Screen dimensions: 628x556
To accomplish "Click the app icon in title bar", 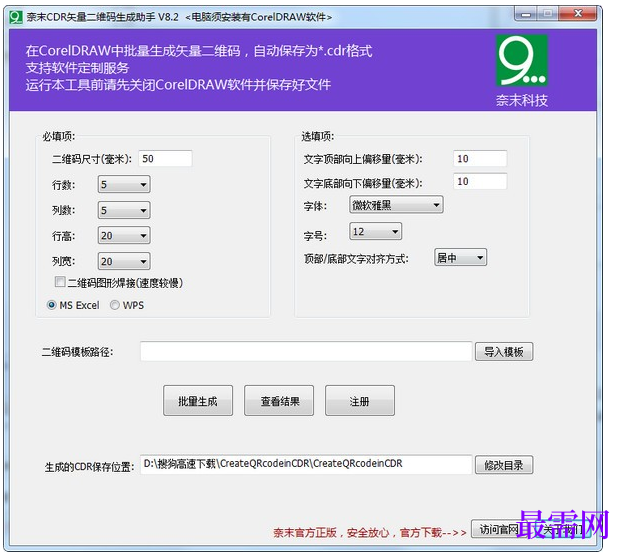I will point(16,17).
